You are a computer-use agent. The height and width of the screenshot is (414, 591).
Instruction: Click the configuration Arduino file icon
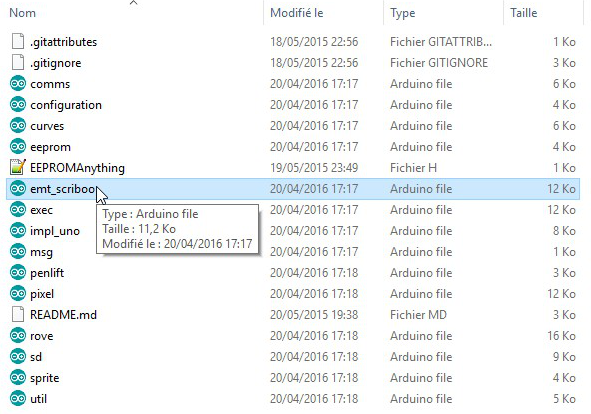pos(18,105)
